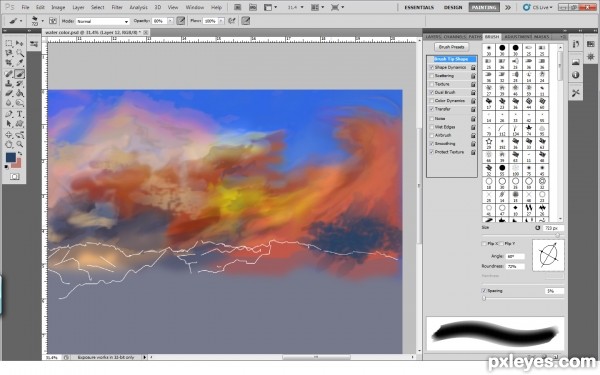Image resolution: width=600 pixels, height=375 pixels.
Task: Open the File menu
Action: 25,7
